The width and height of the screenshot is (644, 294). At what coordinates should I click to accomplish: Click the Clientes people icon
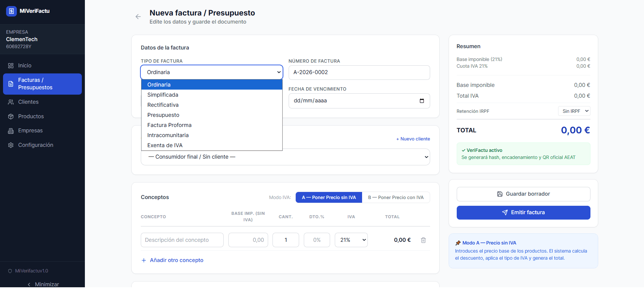[11, 102]
